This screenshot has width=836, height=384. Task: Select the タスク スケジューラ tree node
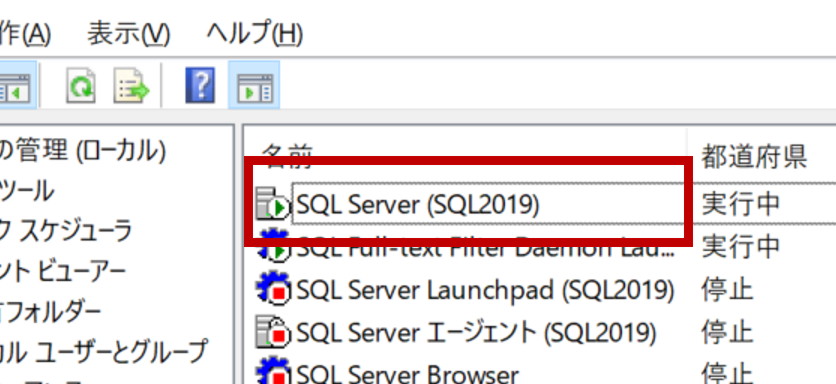tap(66, 230)
